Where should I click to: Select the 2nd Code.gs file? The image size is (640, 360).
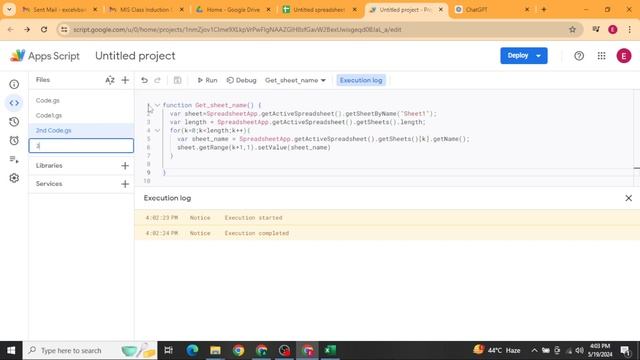pyautogui.click(x=53, y=131)
